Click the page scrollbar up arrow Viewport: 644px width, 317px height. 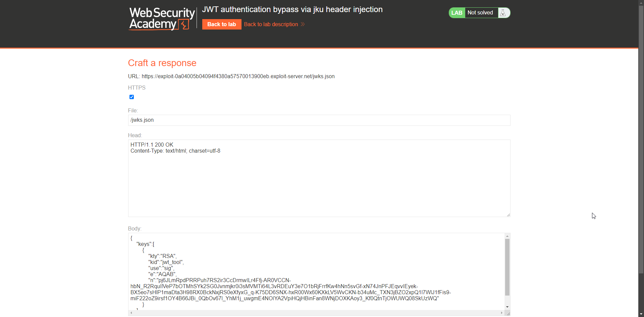[x=641, y=3]
